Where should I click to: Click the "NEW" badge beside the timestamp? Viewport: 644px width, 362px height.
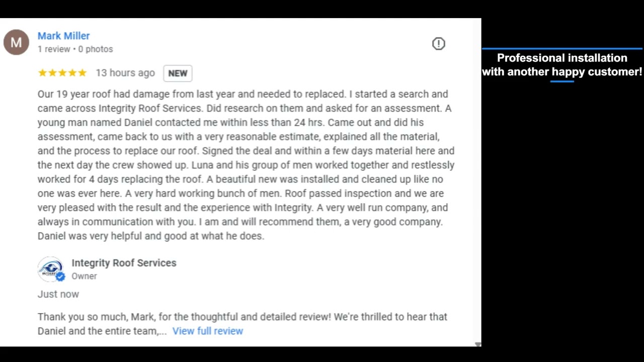pyautogui.click(x=178, y=73)
